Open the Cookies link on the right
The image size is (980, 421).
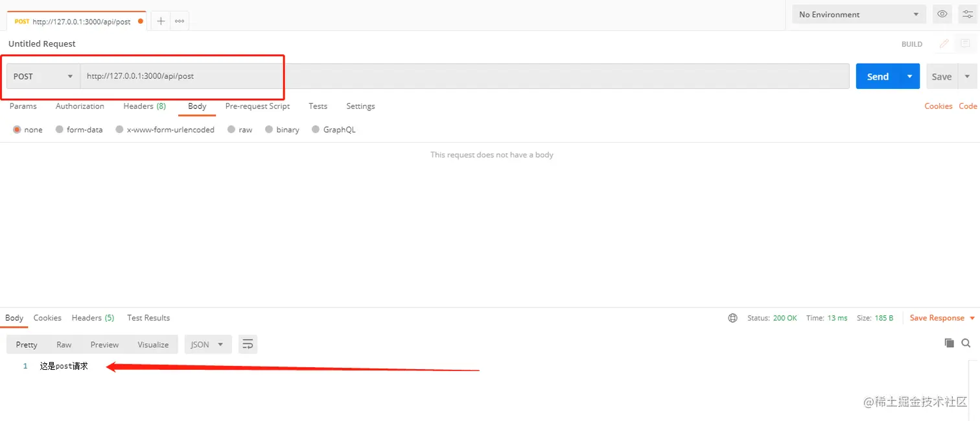(x=938, y=106)
